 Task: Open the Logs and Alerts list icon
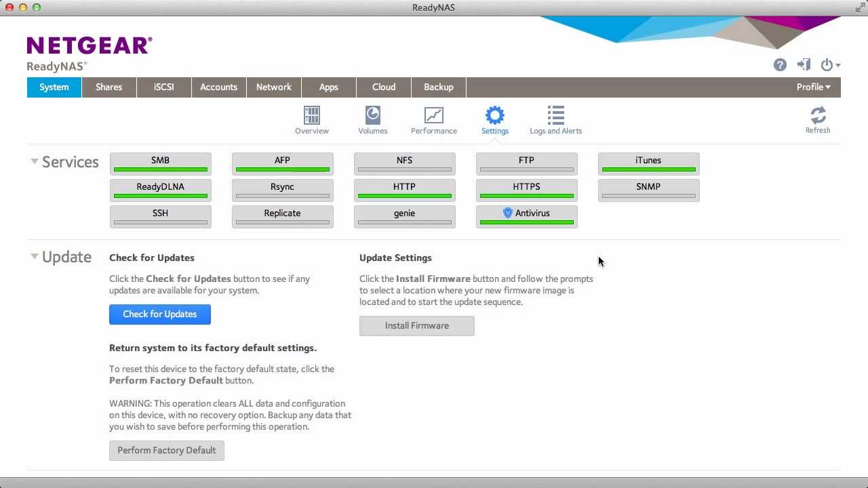point(556,115)
